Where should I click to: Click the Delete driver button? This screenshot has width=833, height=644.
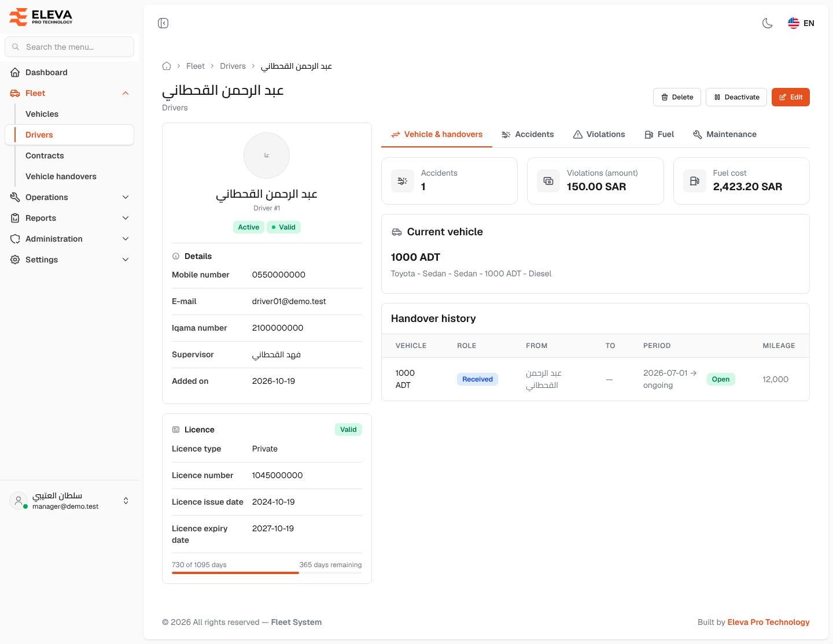[x=677, y=97]
